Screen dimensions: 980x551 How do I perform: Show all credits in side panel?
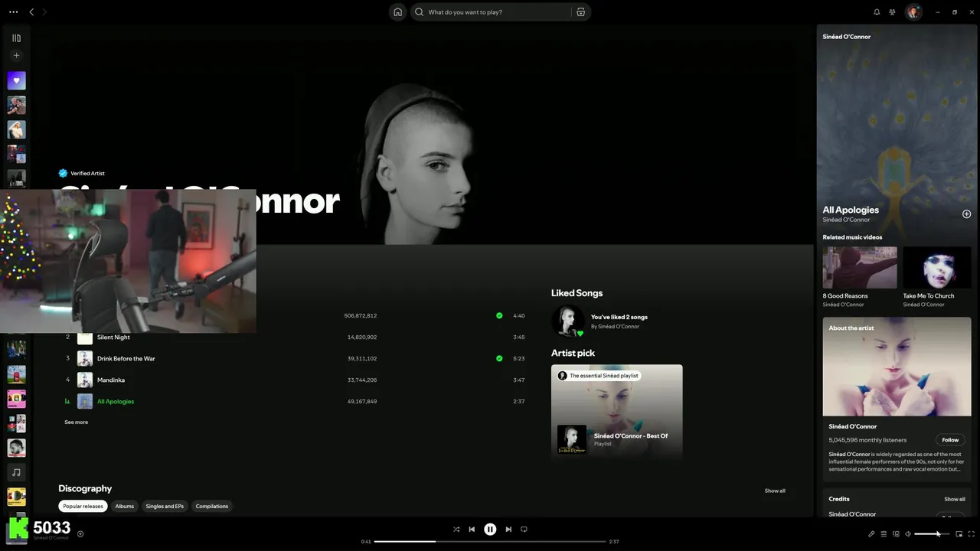point(955,499)
